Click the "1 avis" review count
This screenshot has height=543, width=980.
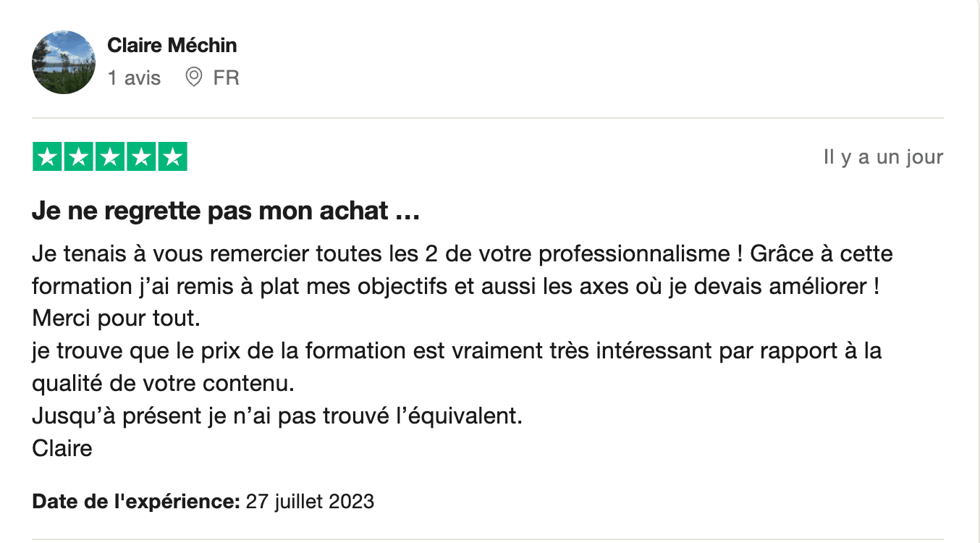pos(134,78)
